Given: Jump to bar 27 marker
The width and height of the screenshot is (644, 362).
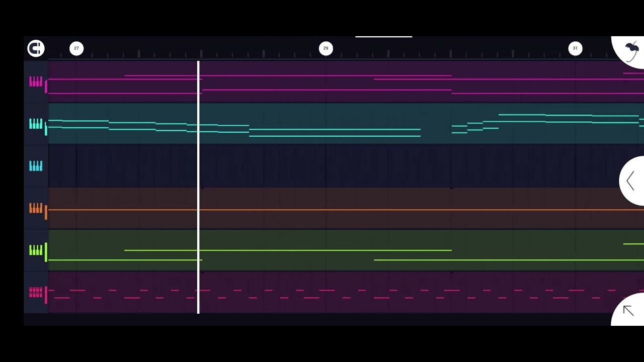Looking at the screenshot, I should point(76,48).
